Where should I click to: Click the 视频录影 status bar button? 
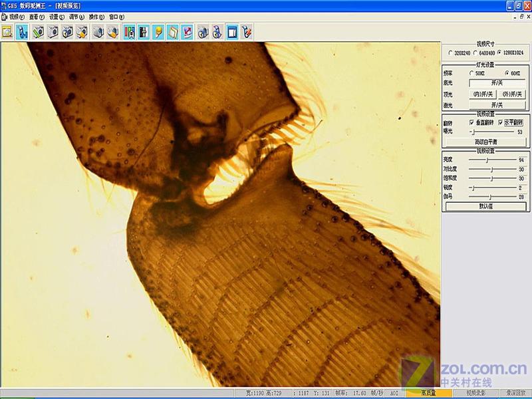click(x=475, y=393)
